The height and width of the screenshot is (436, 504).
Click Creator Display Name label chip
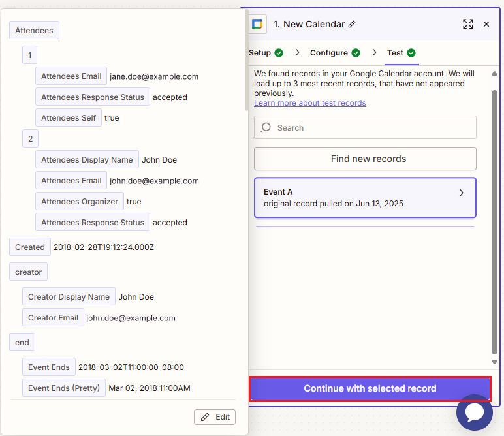tap(69, 296)
